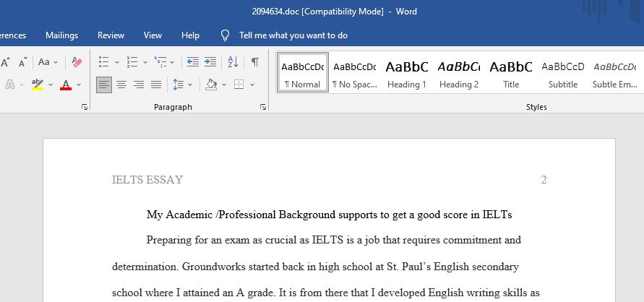Click the Shading paint bucket icon
The image size is (644, 302).
[211, 85]
